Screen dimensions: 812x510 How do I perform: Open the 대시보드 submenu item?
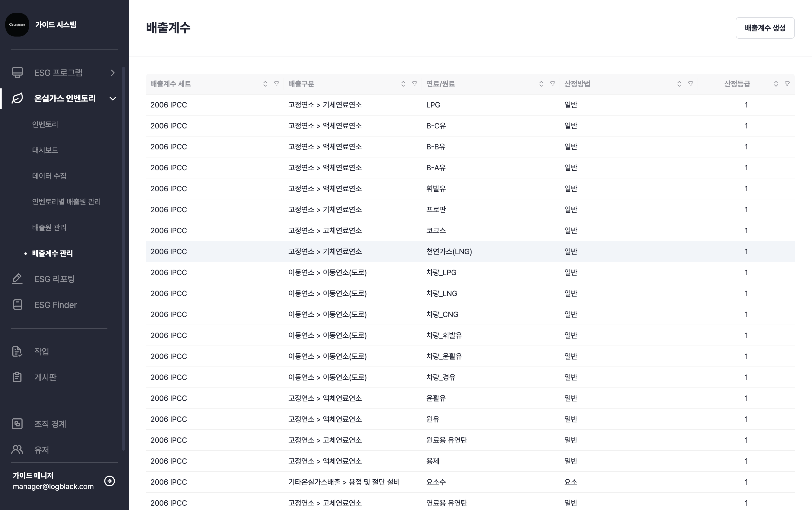tap(45, 150)
